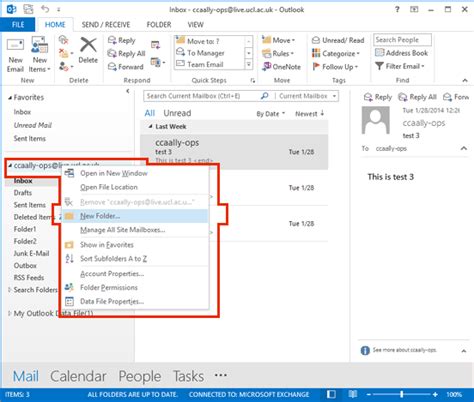Show the Unread messages filter
Image resolution: width=474 pixels, height=402 pixels.
tap(177, 113)
